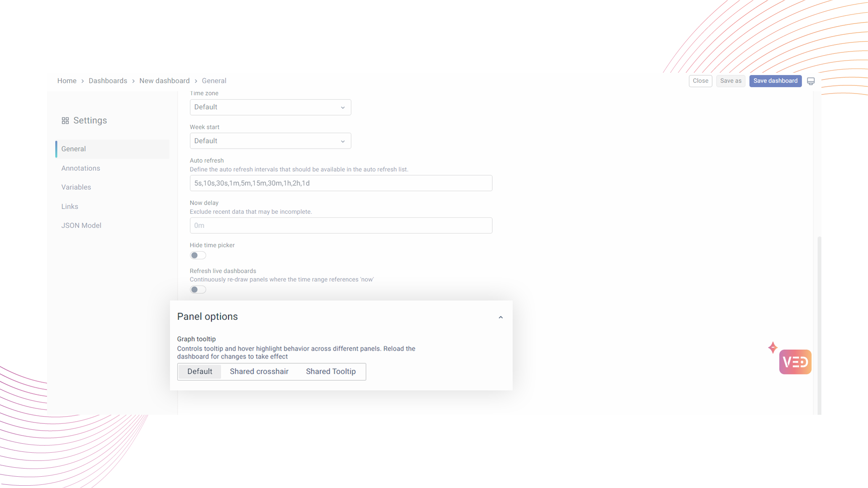The width and height of the screenshot is (868, 488).
Task: Enable Refresh live dashboards switch
Action: [x=198, y=290]
